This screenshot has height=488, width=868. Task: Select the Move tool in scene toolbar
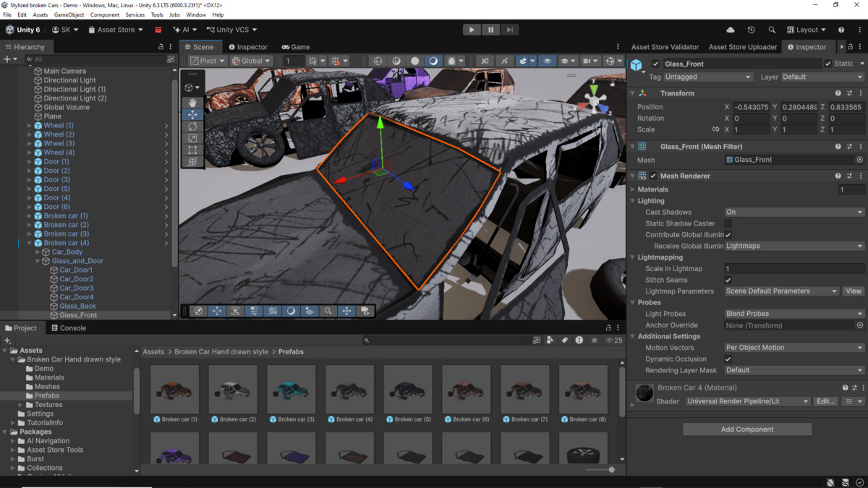[x=192, y=114]
